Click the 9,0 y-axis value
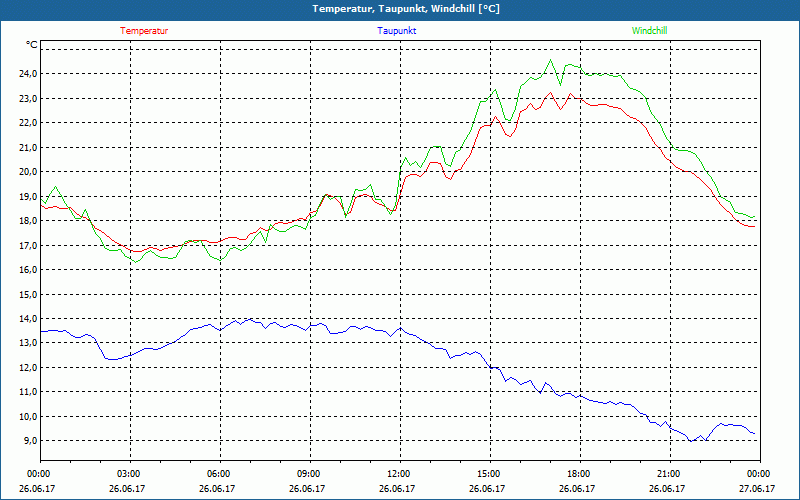 [31, 441]
